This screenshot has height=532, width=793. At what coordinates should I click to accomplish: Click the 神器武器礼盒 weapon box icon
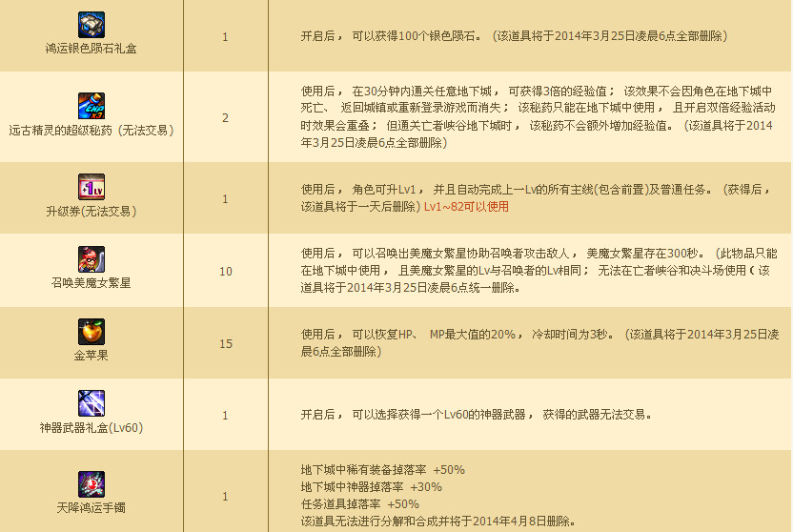coord(91,403)
